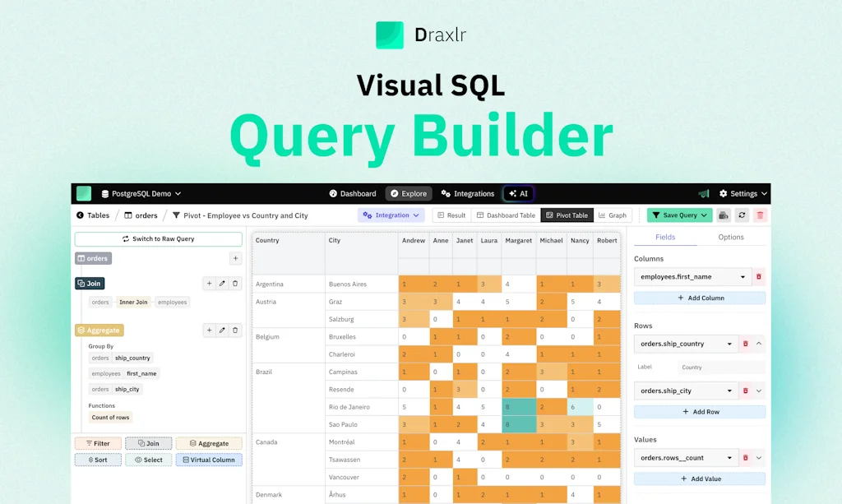Open the Explore nav item
The width and height of the screenshot is (842, 504).
coord(409,193)
